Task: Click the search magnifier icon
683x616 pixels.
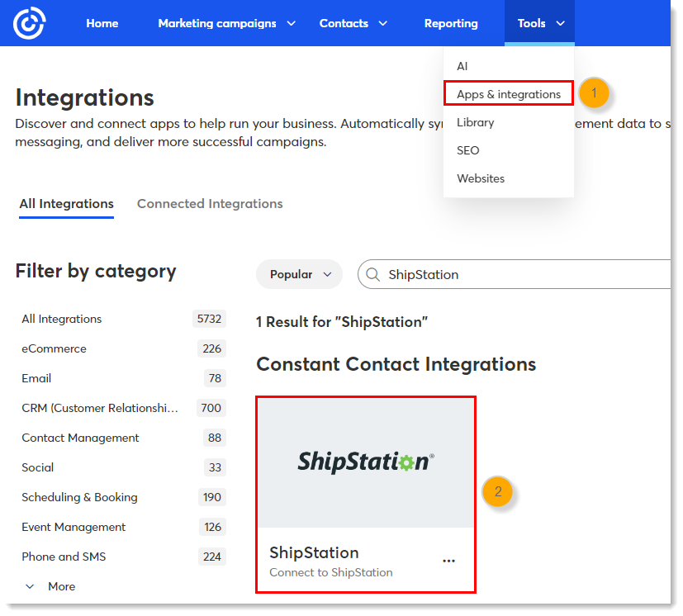Action: [372, 274]
